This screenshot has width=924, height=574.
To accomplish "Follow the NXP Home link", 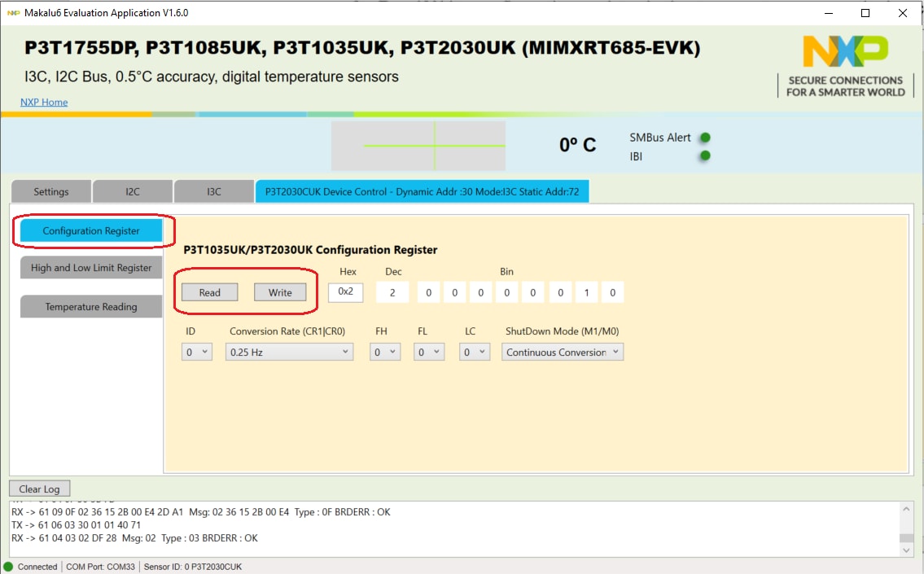I will coord(44,102).
